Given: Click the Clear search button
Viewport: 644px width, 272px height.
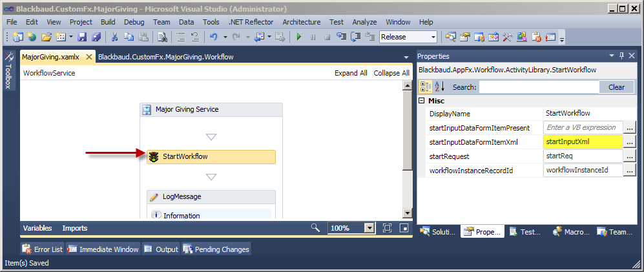Looking at the screenshot, I should tap(616, 87).
